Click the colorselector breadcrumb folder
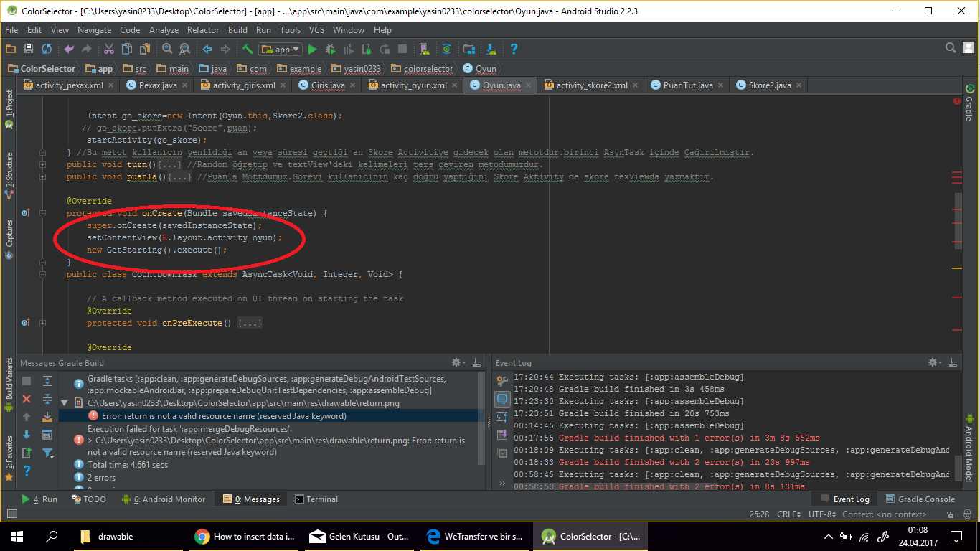This screenshot has width=980, height=551. [422, 69]
